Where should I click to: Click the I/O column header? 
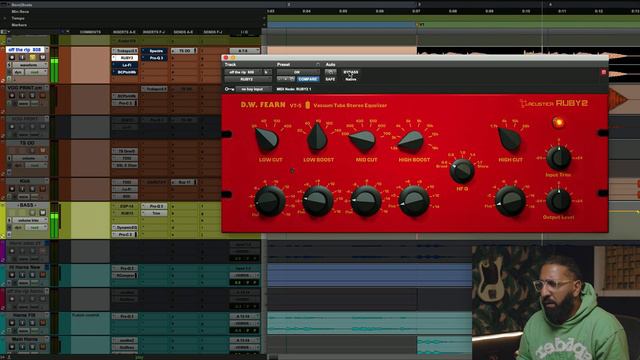[244, 32]
